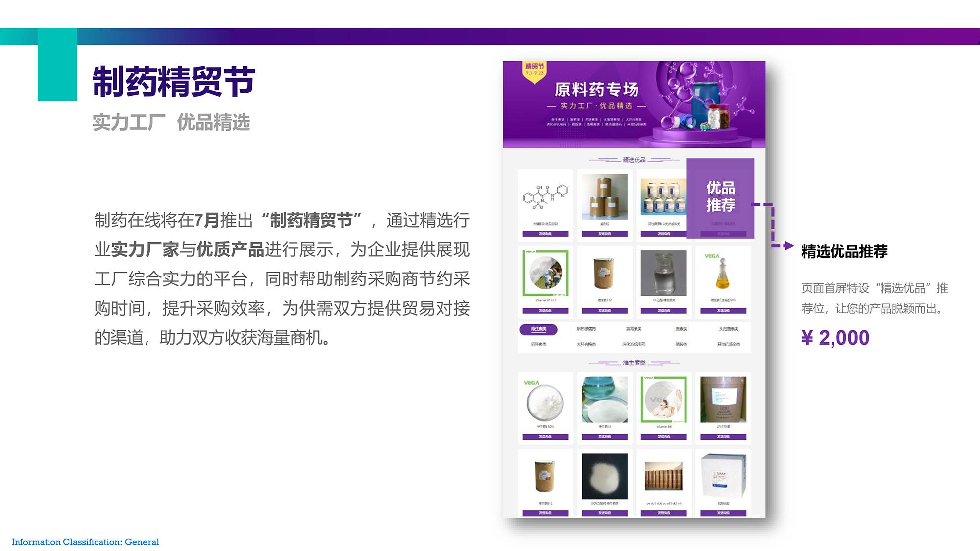Click the vitamin b6 product name
The height and width of the screenshot is (551, 980).
click(664, 426)
